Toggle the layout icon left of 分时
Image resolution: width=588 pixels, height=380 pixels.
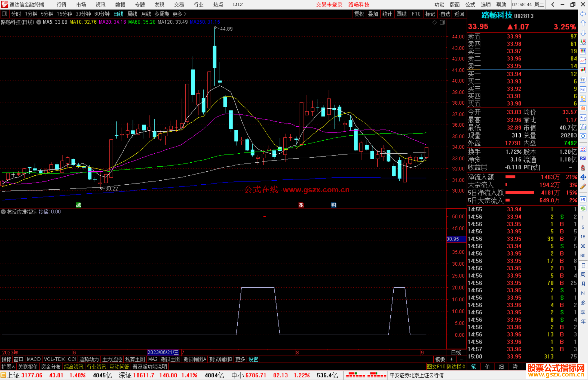5,14
